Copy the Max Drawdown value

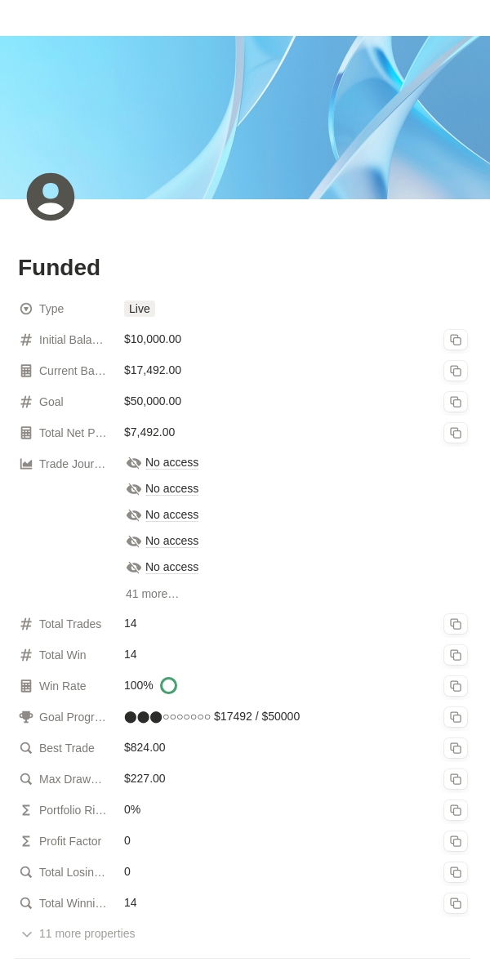coord(456,779)
